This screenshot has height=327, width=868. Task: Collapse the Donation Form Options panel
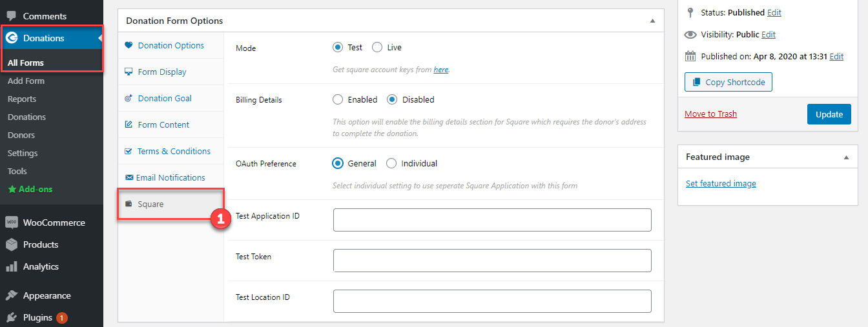(x=652, y=21)
